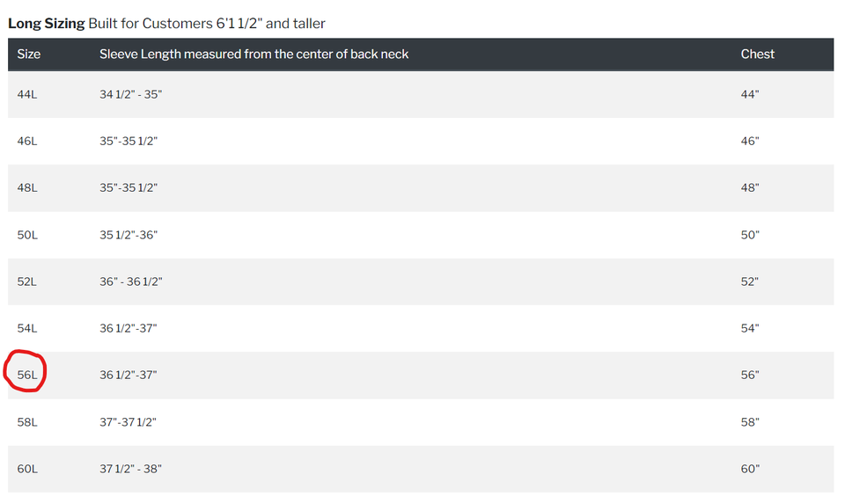Click the Long Sizing heading text
The height and width of the screenshot is (504, 845).
click(x=47, y=23)
